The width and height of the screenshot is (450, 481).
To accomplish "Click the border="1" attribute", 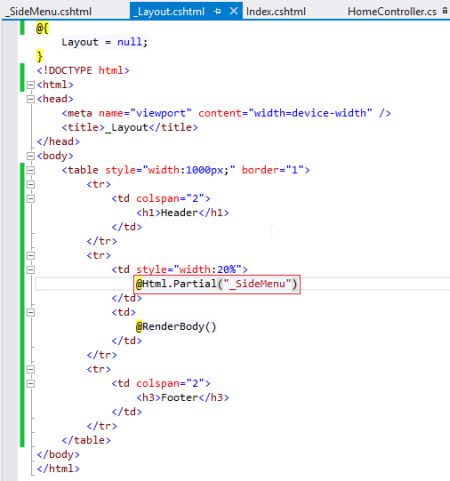I will click(272, 170).
